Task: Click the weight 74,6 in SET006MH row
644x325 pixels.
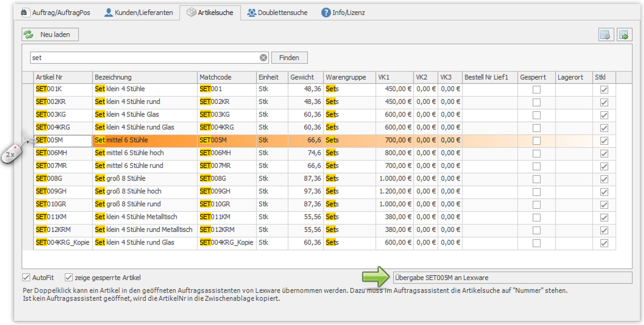Action: pyautogui.click(x=305, y=153)
